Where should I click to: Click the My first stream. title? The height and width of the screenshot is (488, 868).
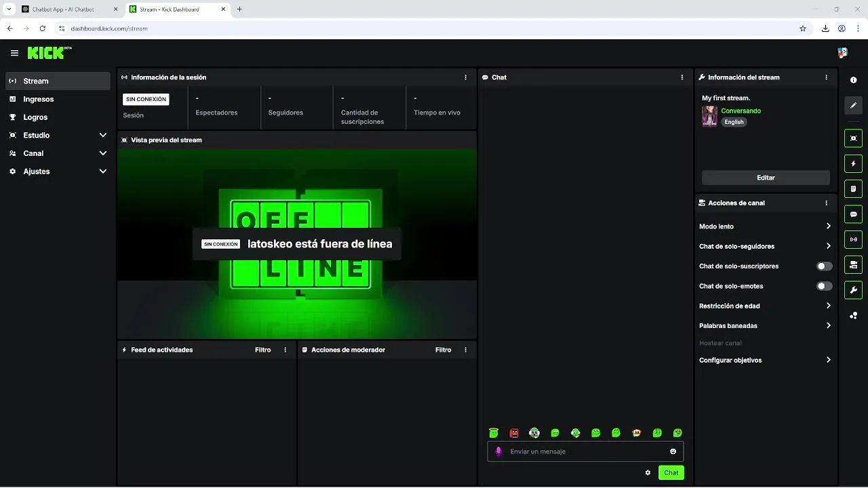tap(726, 98)
